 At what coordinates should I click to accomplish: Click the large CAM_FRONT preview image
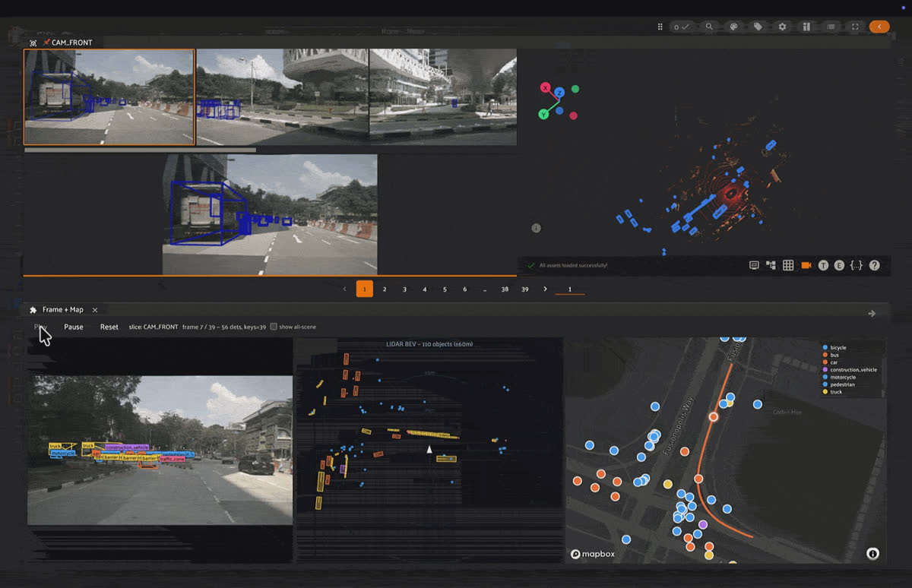tap(270, 214)
